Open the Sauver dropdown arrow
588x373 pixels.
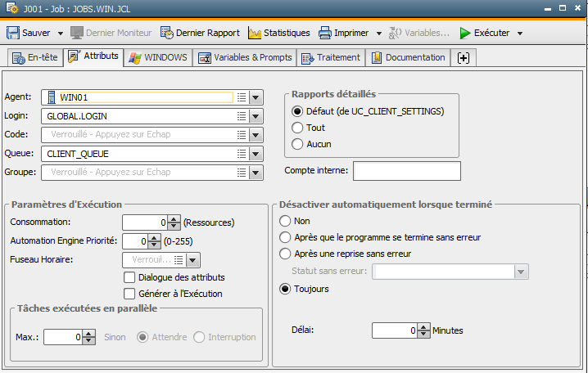(61, 34)
